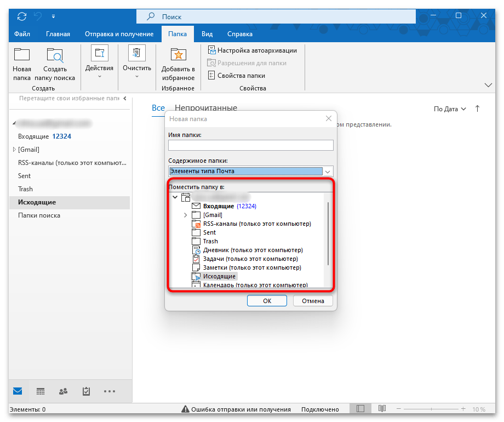Open the Содержимое папки dropdown
The height and width of the screenshot is (422, 504).
click(x=327, y=171)
